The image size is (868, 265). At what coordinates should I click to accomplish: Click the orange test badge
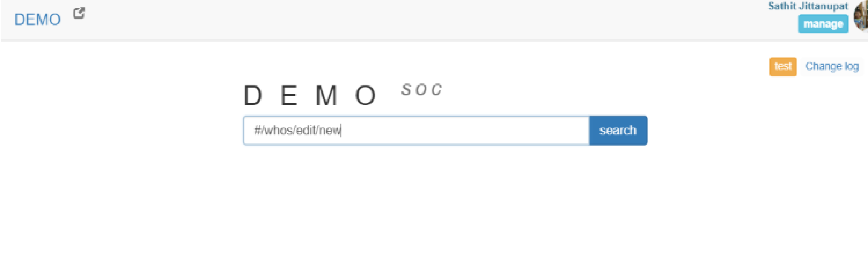tap(783, 66)
